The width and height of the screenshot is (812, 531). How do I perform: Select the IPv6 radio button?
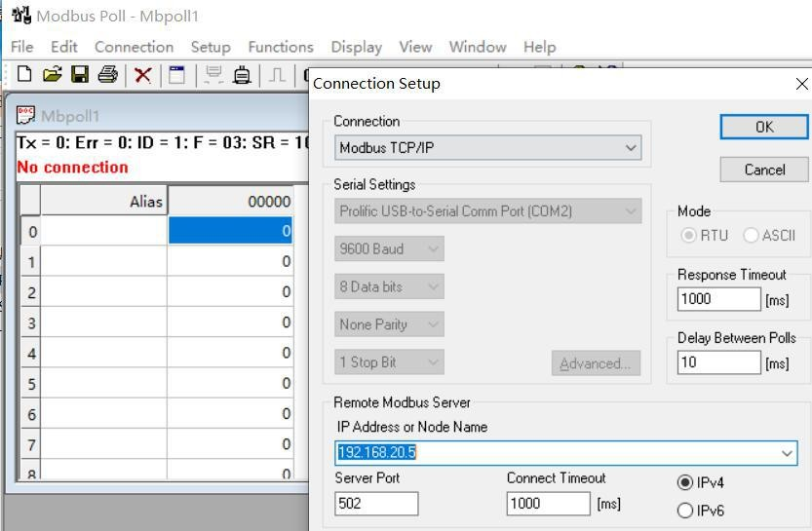pyautogui.click(x=685, y=511)
